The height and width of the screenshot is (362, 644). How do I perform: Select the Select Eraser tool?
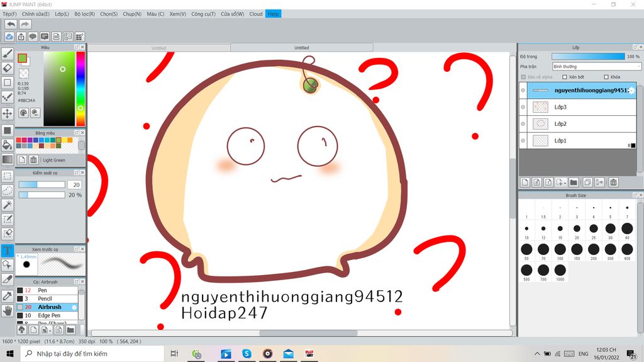[x=8, y=234]
